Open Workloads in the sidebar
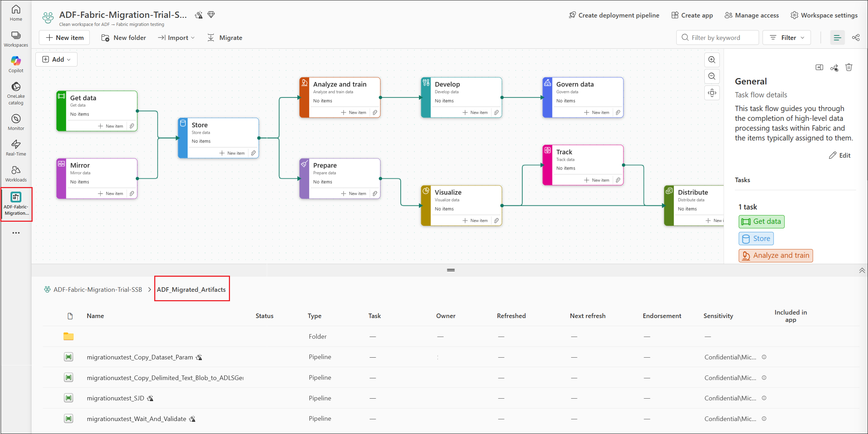Image resolution: width=868 pixels, height=434 pixels. (16, 174)
